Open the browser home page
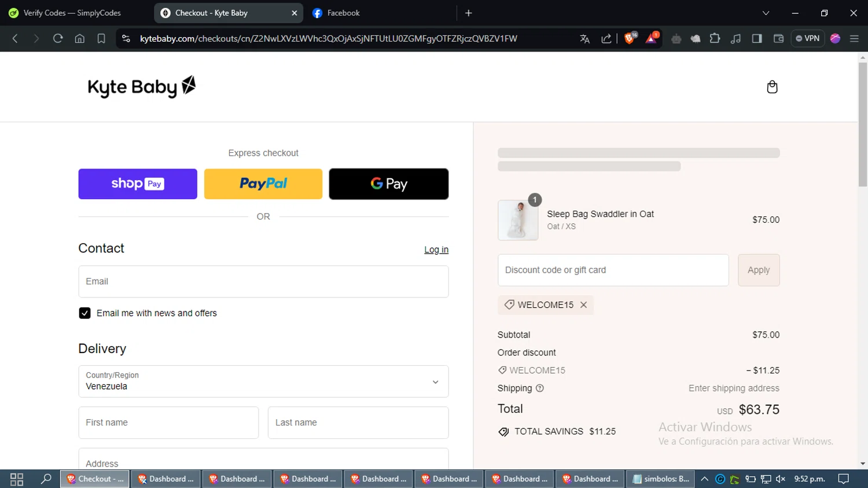 click(x=80, y=39)
